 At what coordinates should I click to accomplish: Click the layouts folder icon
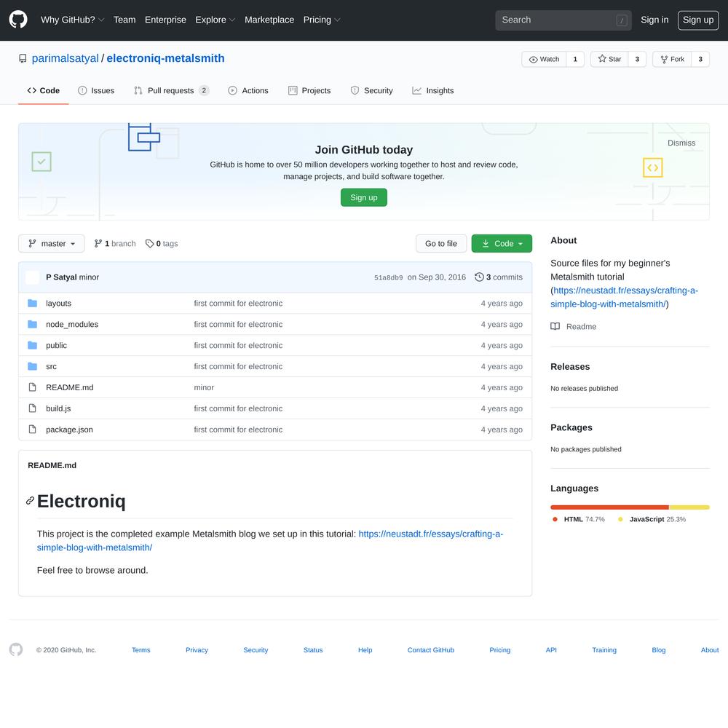32,303
